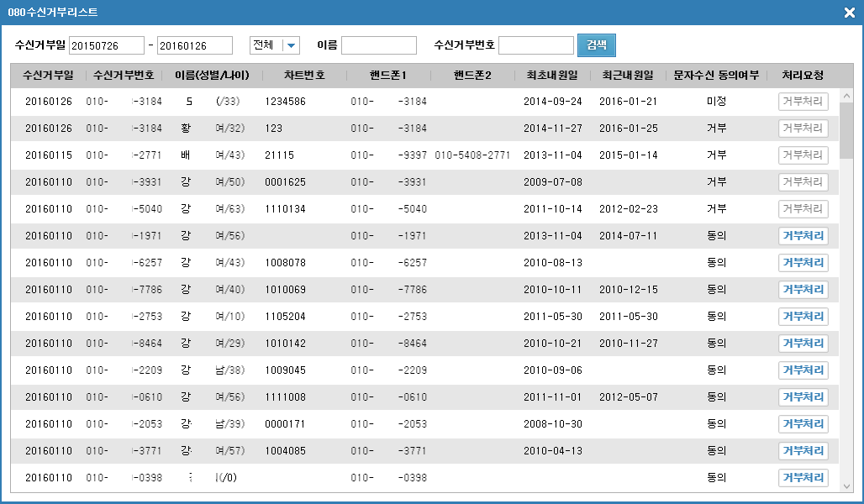
Task: Click the end date field 20160126
Action: pos(195,45)
